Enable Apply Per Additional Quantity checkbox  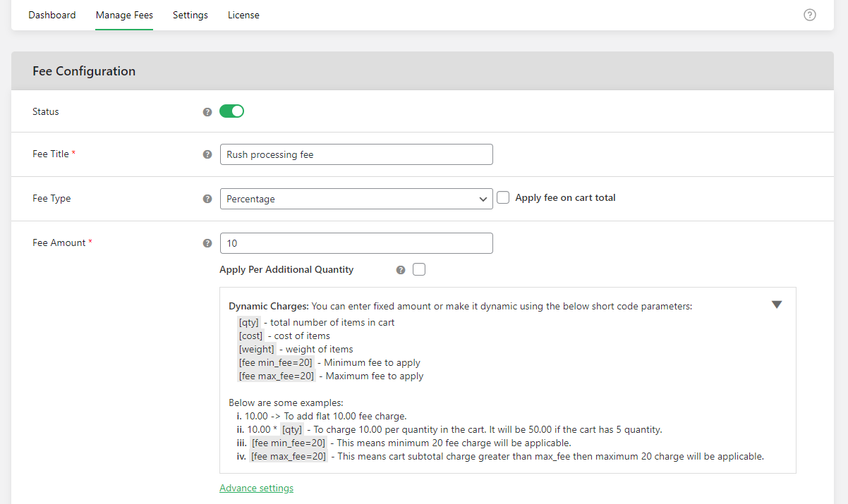pyautogui.click(x=419, y=269)
